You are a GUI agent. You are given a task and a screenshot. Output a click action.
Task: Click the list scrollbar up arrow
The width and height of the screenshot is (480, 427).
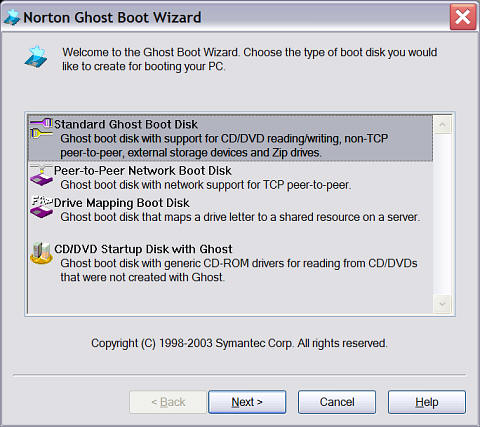(442, 125)
